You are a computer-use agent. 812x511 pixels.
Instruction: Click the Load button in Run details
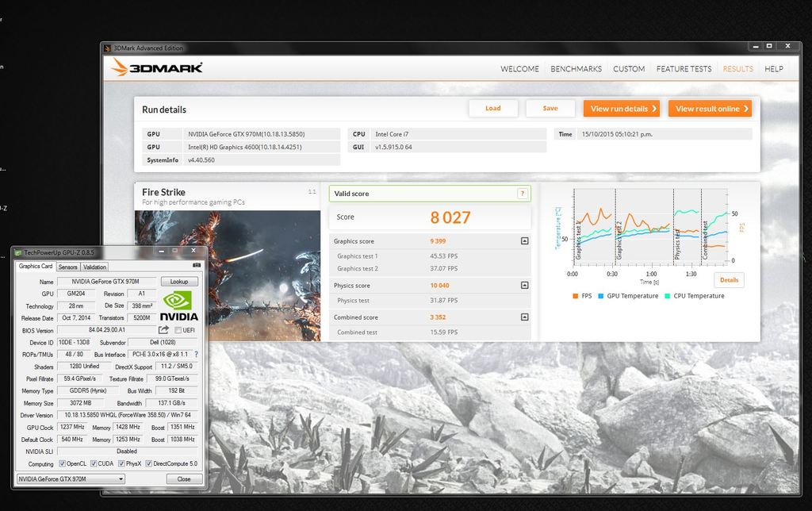pos(493,109)
